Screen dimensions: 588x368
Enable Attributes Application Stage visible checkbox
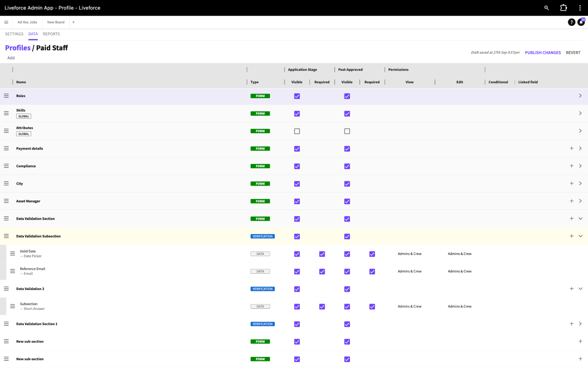[x=297, y=131]
